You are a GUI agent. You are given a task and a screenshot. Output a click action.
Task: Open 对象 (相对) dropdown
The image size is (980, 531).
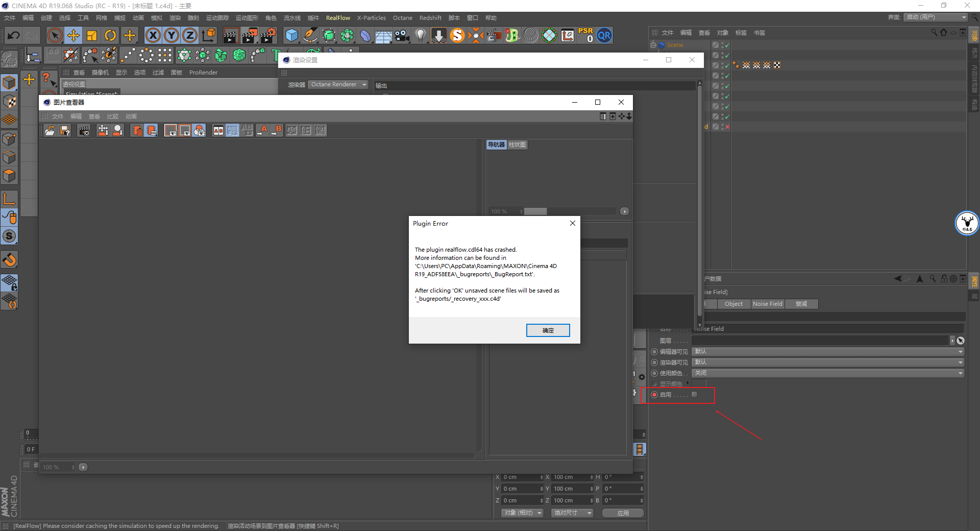[523, 513]
